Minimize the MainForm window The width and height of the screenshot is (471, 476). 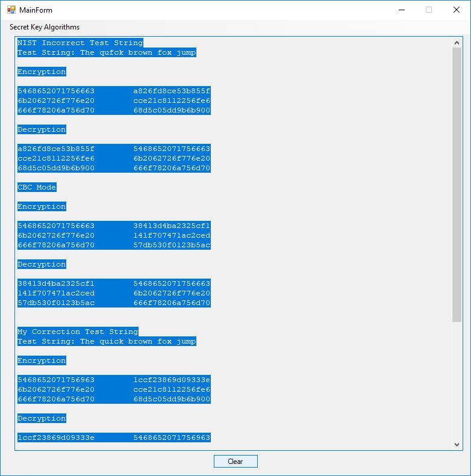point(401,10)
